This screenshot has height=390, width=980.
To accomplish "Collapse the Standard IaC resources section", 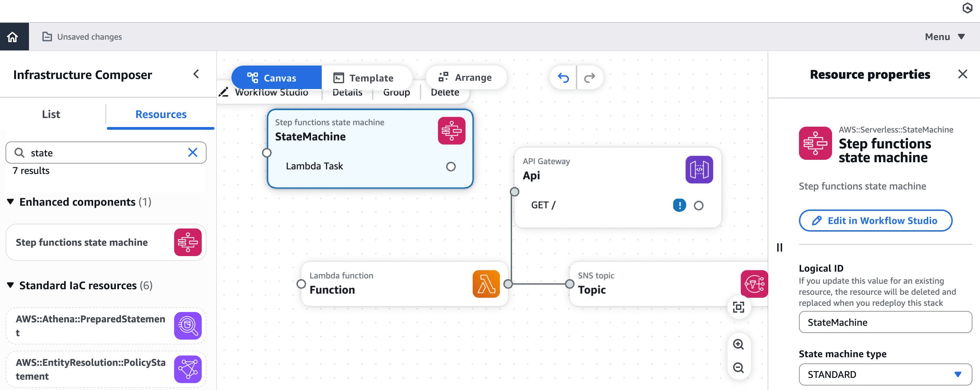I will (10, 285).
